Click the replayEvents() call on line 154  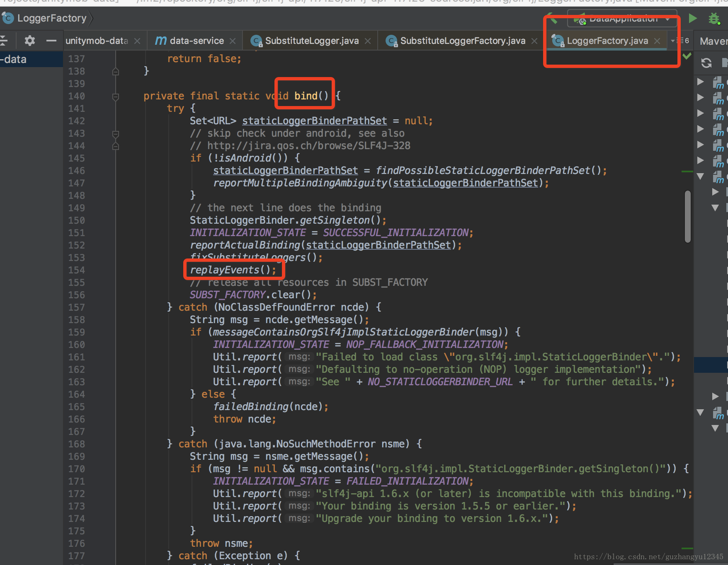tap(233, 270)
